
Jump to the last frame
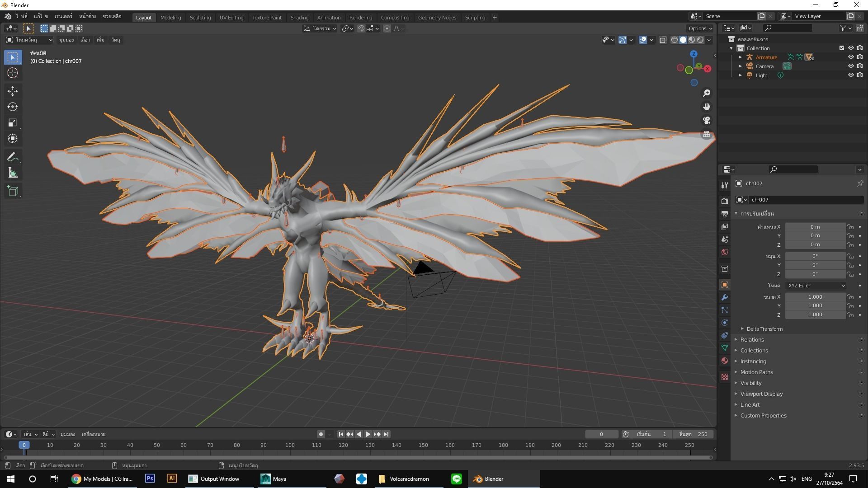pos(386,434)
